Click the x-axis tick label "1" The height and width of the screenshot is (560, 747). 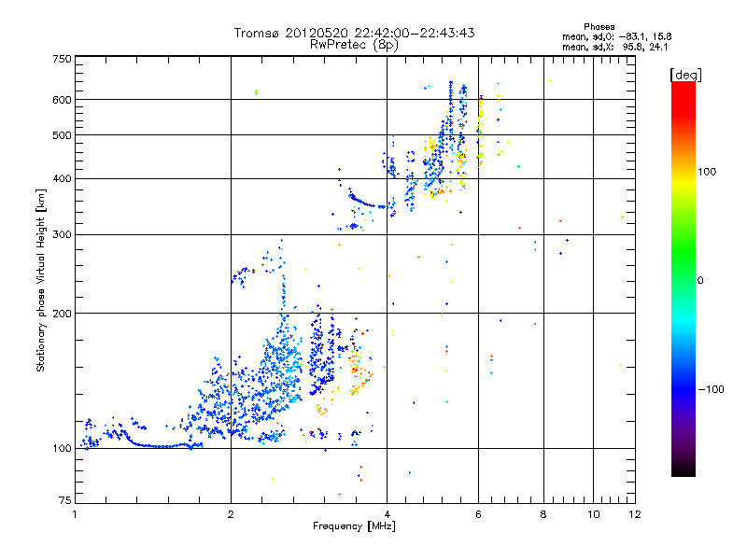pyautogui.click(x=75, y=514)
